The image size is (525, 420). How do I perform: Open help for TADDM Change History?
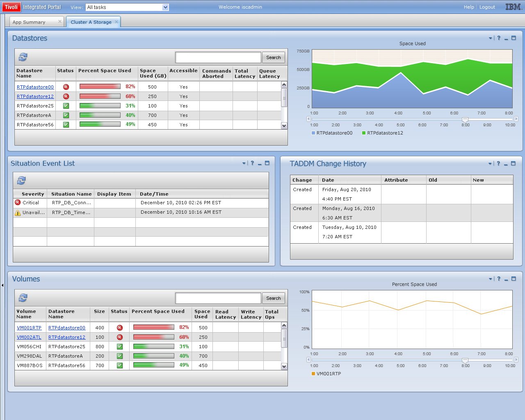tap(498, 164)
